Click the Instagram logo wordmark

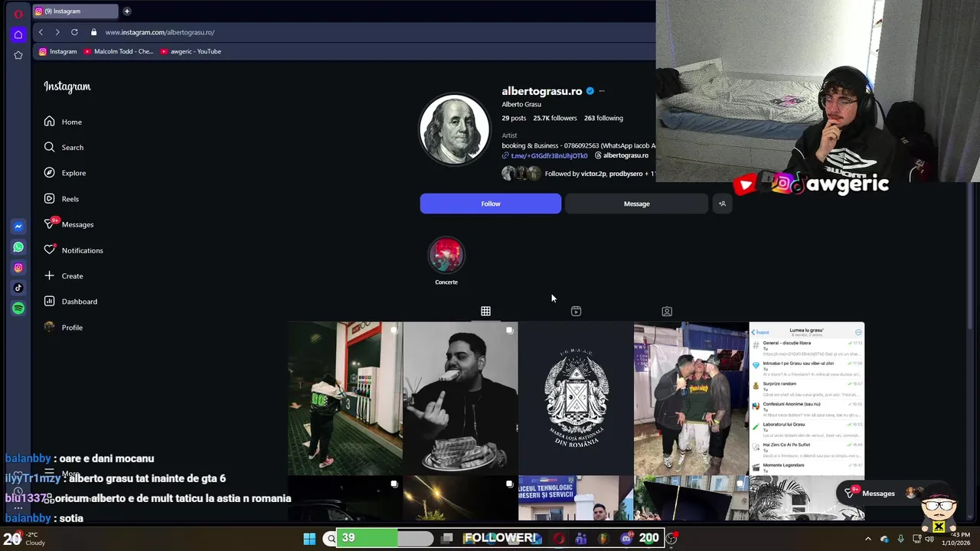(x=67, y=86)
